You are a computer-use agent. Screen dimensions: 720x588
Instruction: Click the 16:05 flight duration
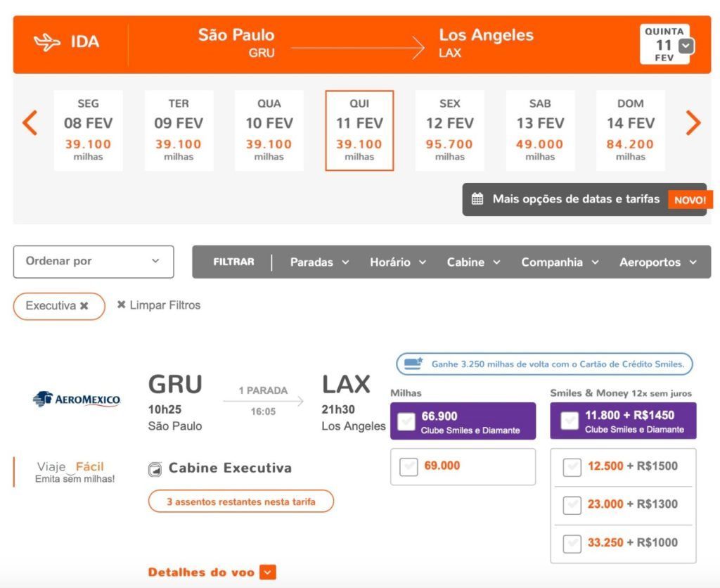[263, 411]
